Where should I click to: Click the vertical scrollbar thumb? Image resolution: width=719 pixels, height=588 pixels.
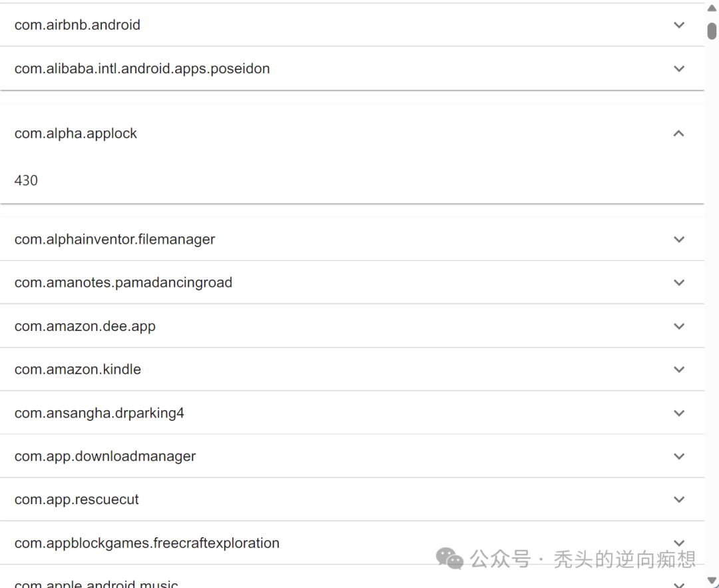[712, 31]
